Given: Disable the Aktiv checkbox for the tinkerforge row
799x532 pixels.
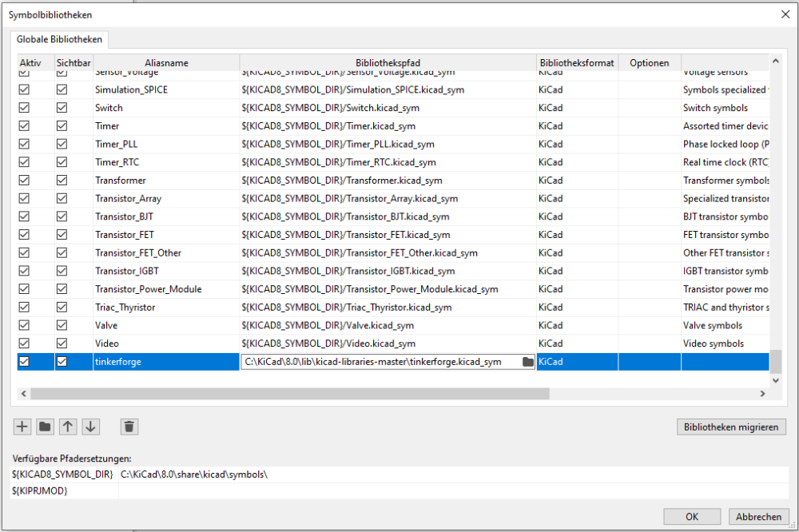Looking at the screenshot, I should coord(24,362).
